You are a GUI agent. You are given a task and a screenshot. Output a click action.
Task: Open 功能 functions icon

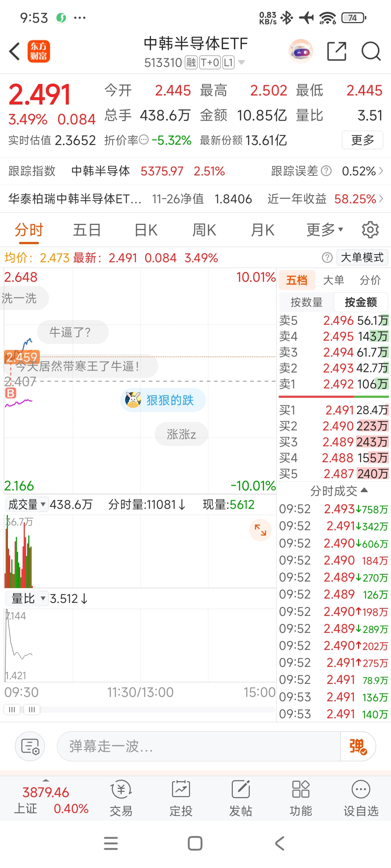tap(300, 799)
